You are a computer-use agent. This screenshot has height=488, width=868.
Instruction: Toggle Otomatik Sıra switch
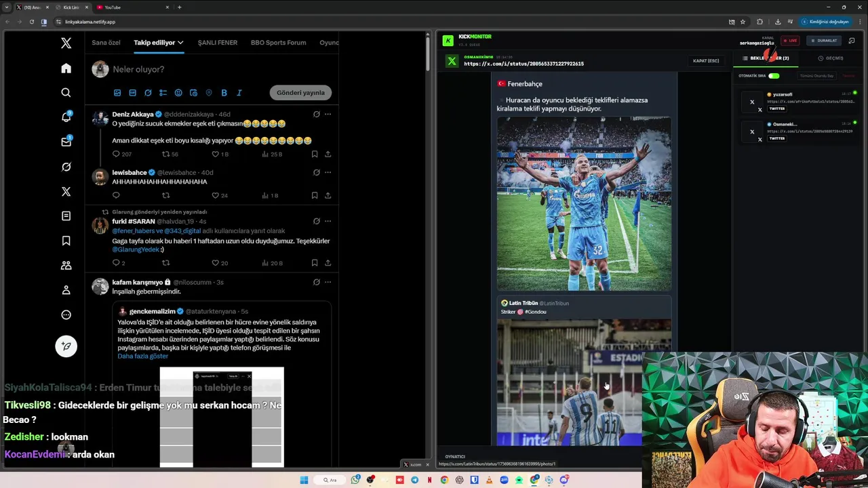[774, 76]
